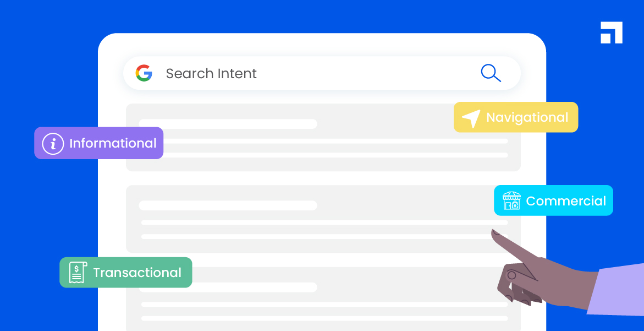
Task: Select the Informational label text
Action: tap(113, 144)
